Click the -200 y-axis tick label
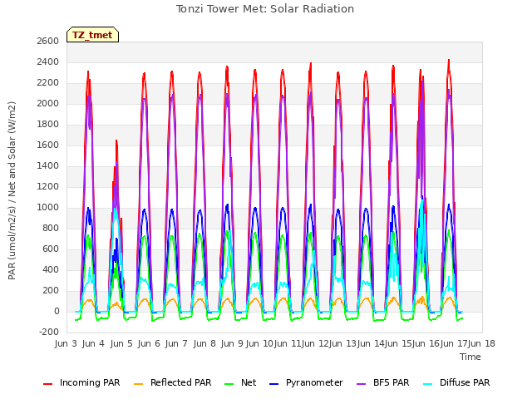 pos(49,332)
